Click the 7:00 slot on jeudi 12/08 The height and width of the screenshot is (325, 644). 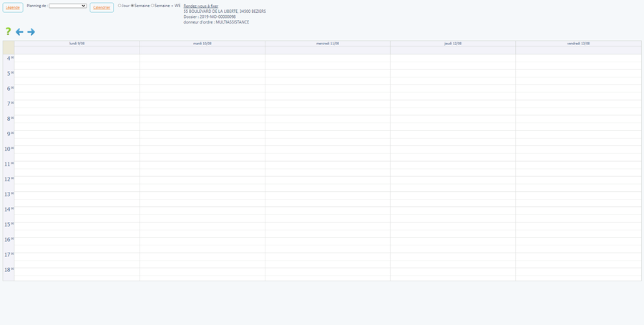pos(452,104)
